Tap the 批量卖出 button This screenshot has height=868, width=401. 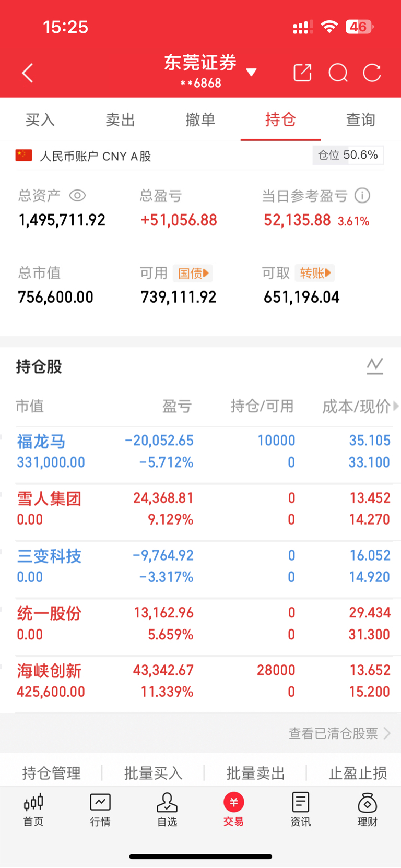[x=255, y=773]
